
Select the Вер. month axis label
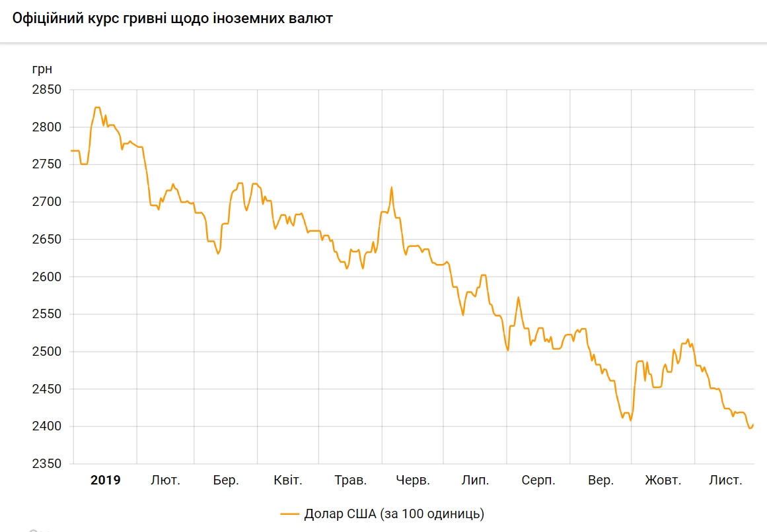pyautogui.click(x=601, y=481)
